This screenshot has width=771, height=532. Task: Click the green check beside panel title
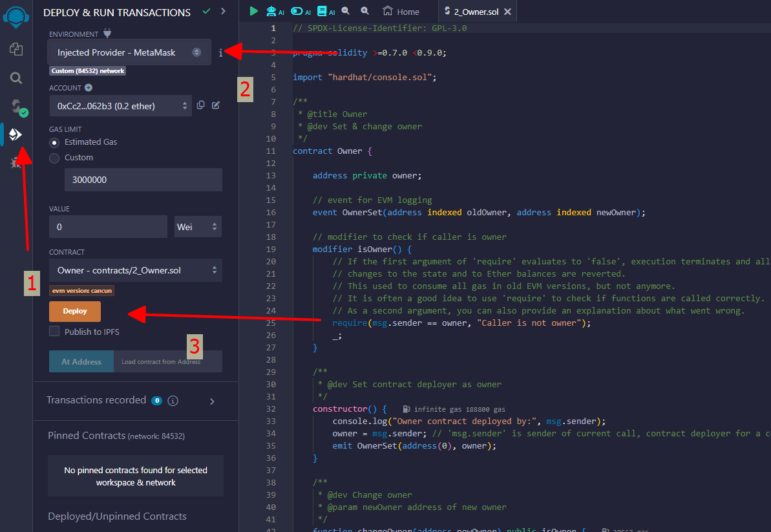tap(207, 11)
